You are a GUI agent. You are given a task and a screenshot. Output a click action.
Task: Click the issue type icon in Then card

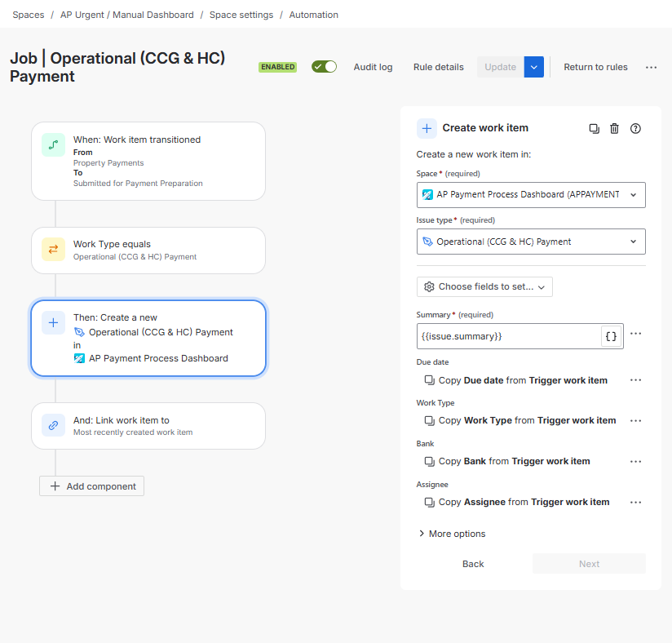tap(79, 332)
